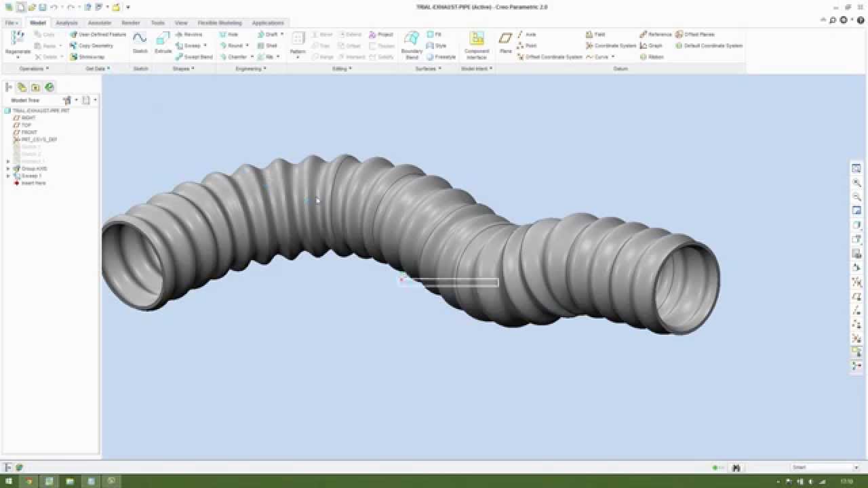Click Copy Geometry in Get Data
The height and width of the screenshot is (488, 868).
(92, 46)
